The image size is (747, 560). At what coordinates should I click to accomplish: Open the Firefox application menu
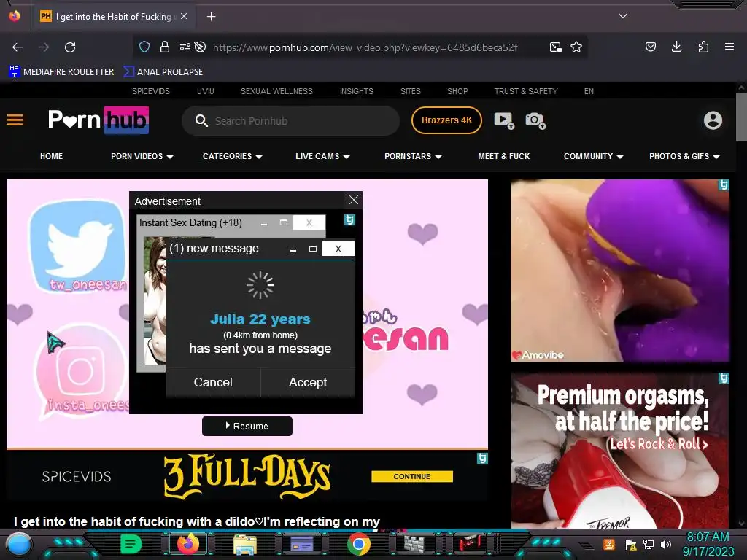(x=729, y=47)
